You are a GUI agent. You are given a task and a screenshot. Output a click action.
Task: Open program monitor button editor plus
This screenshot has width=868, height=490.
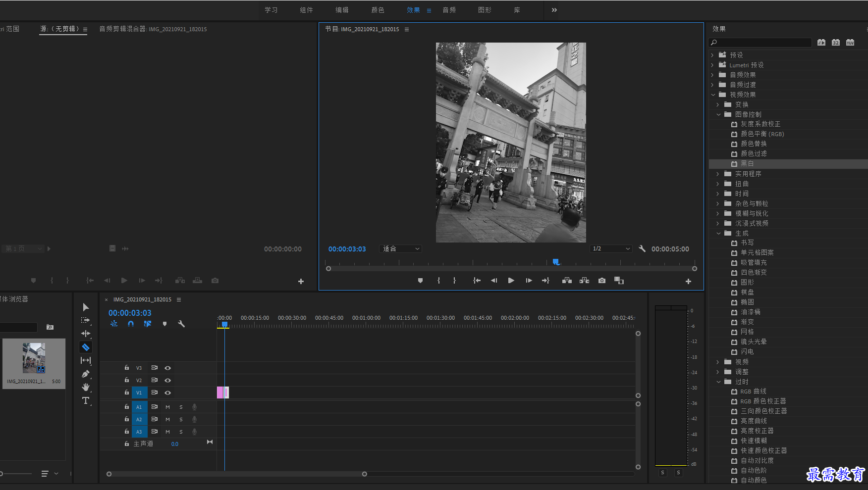688,281
